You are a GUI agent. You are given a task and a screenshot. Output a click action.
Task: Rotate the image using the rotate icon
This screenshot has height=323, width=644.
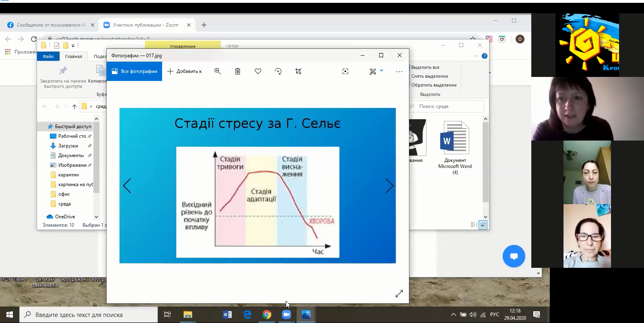coord(278,71)
